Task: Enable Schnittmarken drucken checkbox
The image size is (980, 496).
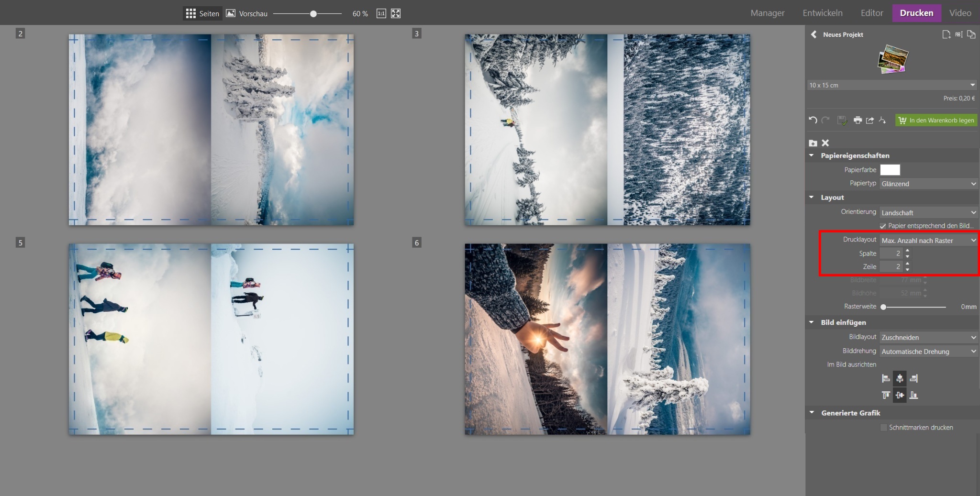Action: (884, 428)
